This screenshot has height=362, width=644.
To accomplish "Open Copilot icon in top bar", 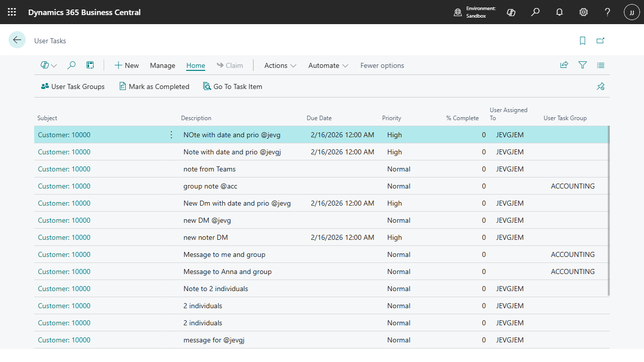I will click(511, 12).
